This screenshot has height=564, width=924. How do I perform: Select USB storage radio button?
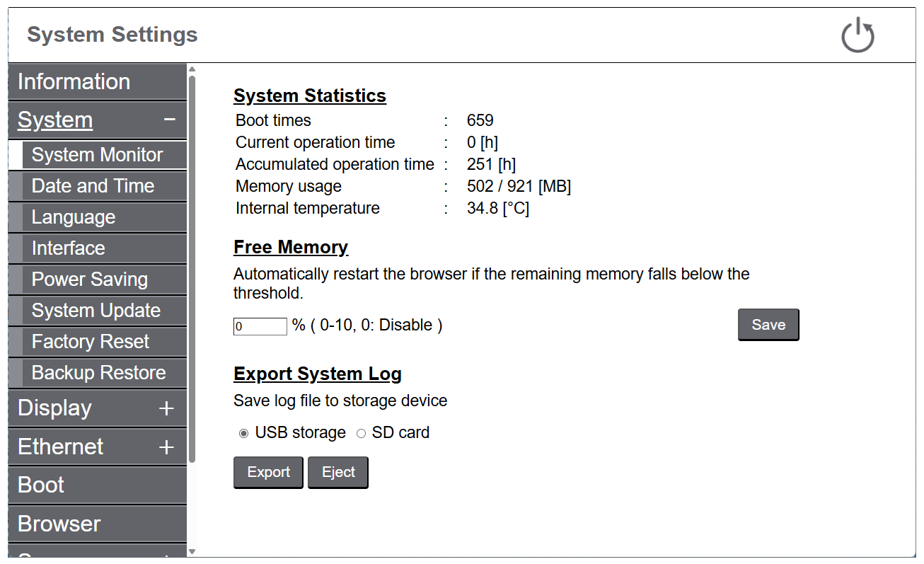244,433
